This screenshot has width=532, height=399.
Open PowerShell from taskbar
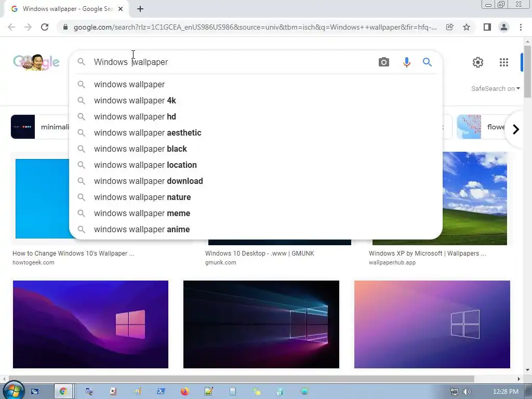pyautogui.click(x=161, y=392)
